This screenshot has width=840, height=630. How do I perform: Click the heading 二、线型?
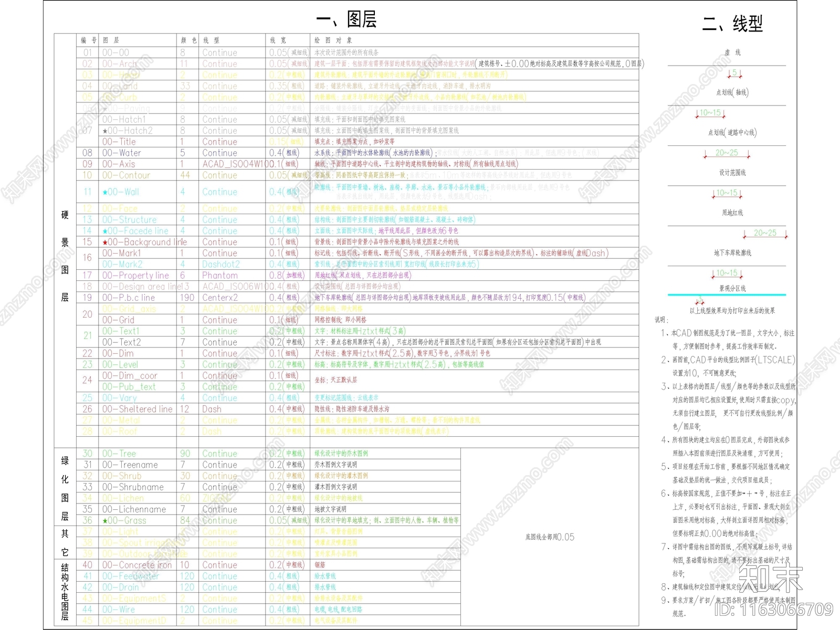pos(732,24)
